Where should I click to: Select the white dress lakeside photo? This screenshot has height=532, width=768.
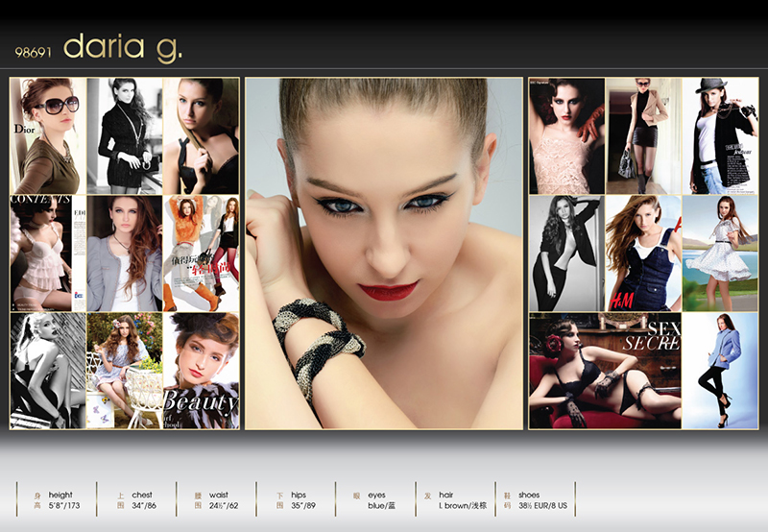tap(720, 254)
